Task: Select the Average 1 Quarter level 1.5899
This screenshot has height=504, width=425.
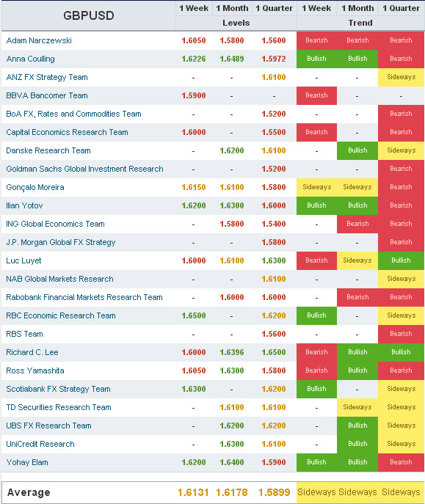Action: click(275, 492)
